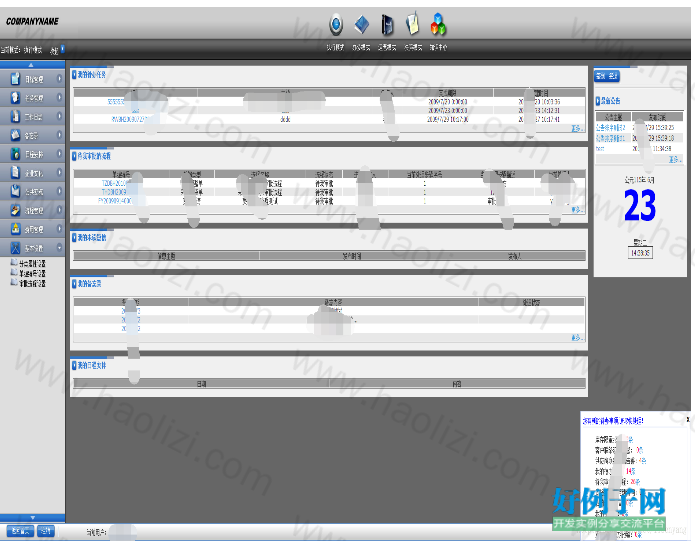The height and width of the screenshot is (541, 695).
Task: Expand arrow on the white-shirt-icon sidebar row
Action: click(59, 97)
